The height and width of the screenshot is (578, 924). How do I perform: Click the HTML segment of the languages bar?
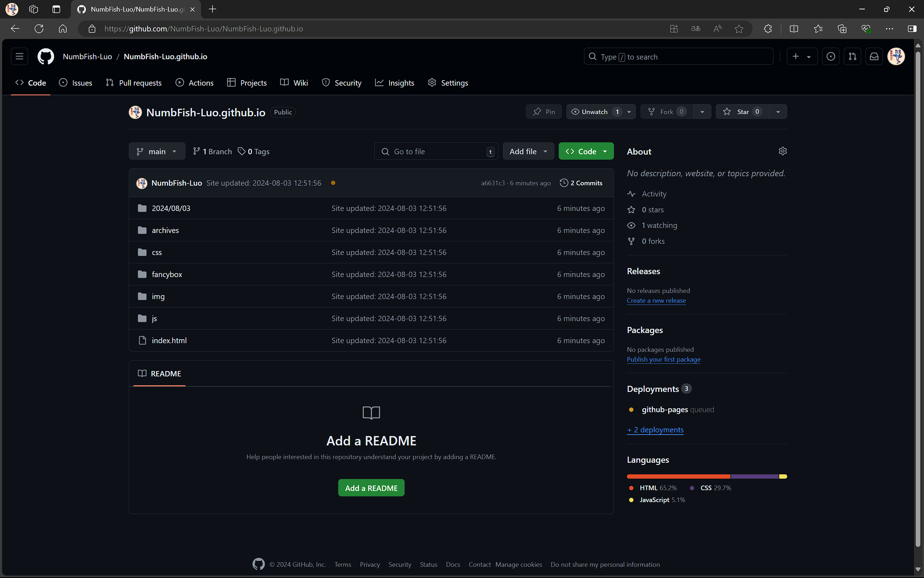679,476
